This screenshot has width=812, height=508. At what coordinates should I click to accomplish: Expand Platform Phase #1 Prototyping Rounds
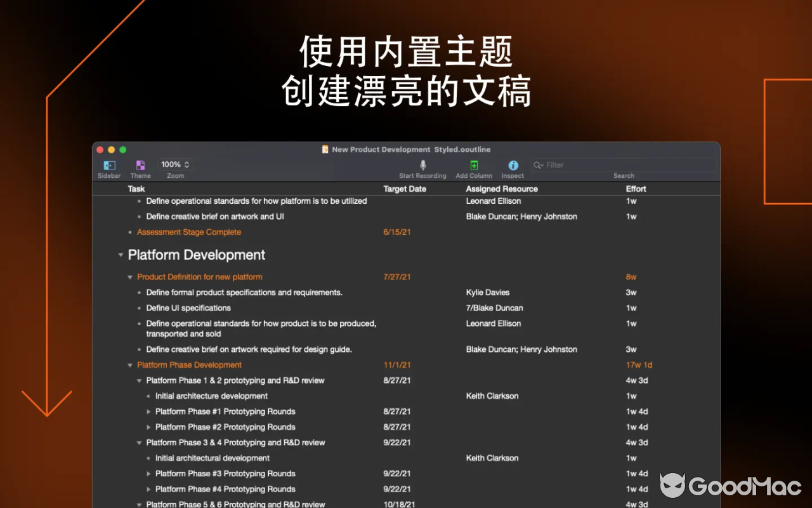(x=148, y=411)
